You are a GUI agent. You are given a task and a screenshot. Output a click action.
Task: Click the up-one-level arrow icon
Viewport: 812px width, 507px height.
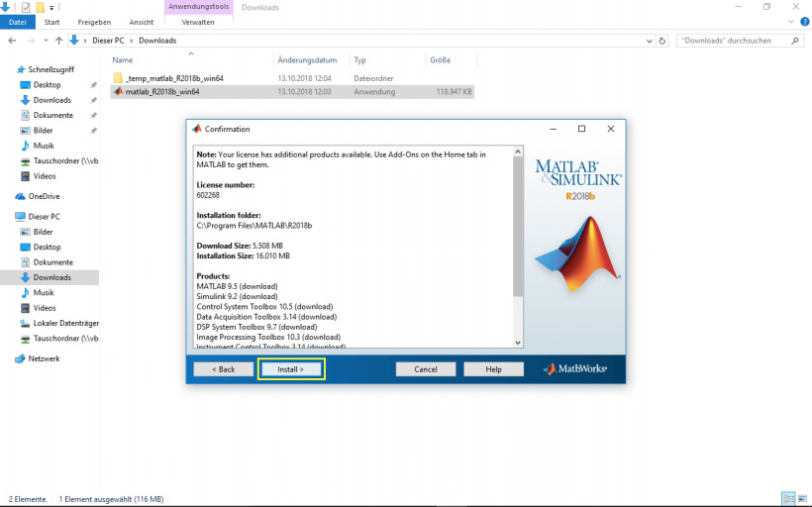[58, 41]
